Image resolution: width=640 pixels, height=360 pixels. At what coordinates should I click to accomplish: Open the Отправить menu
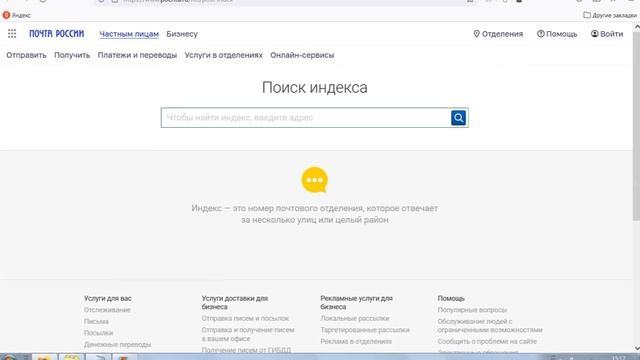pyautogui.click(x=26, y=55)
